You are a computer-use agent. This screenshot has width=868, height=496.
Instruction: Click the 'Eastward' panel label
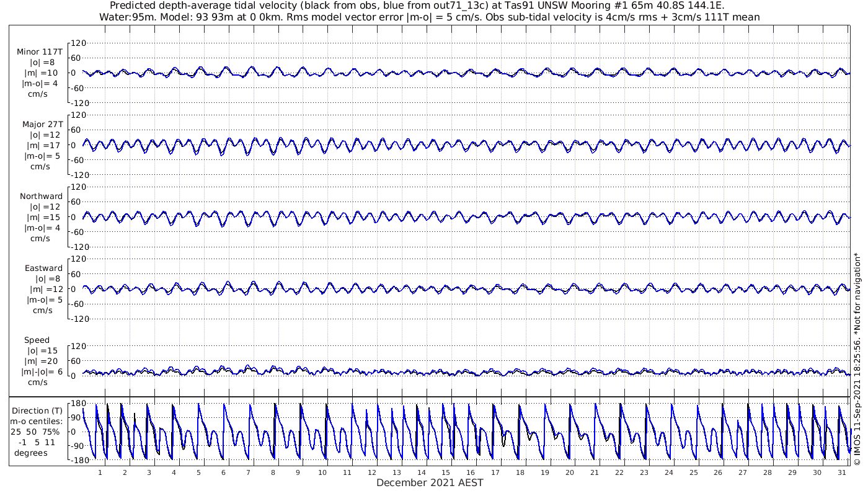(43, 268)
